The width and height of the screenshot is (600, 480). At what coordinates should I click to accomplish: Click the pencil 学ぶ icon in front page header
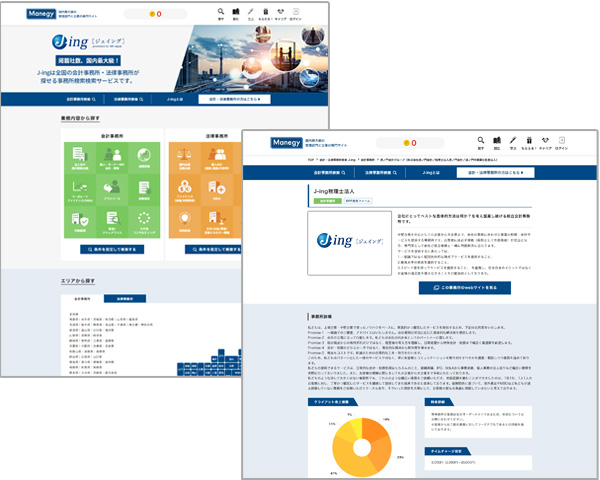pos(513,142)
